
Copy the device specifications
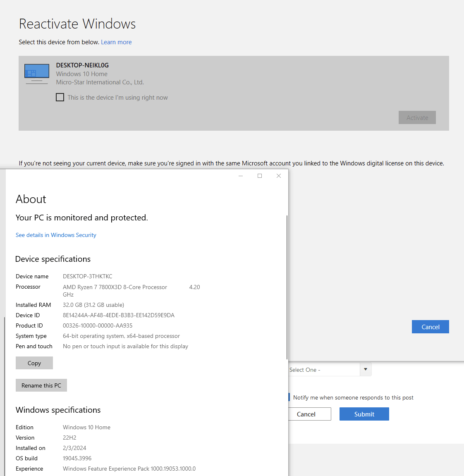tap(34, 363)
